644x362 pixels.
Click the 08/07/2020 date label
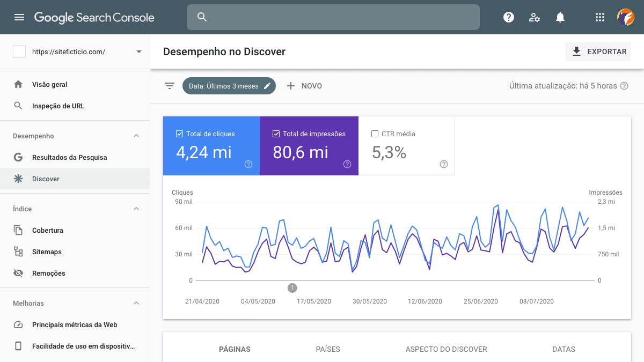(x=537, y=301)
